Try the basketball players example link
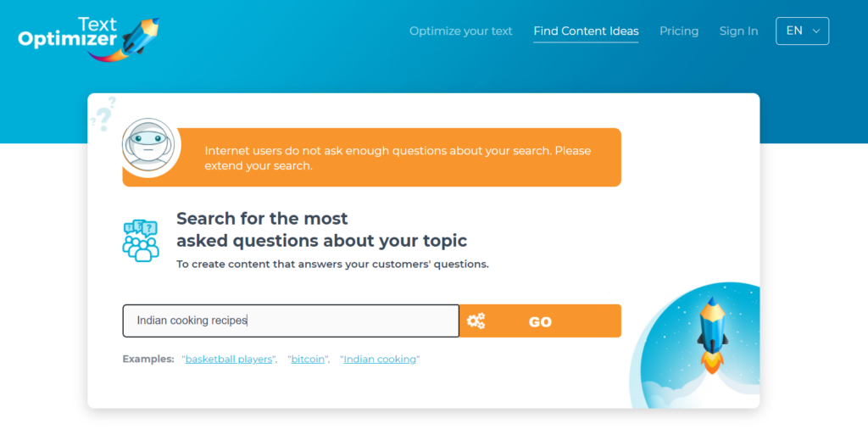868x435 pixels. (x=229, y=360)
